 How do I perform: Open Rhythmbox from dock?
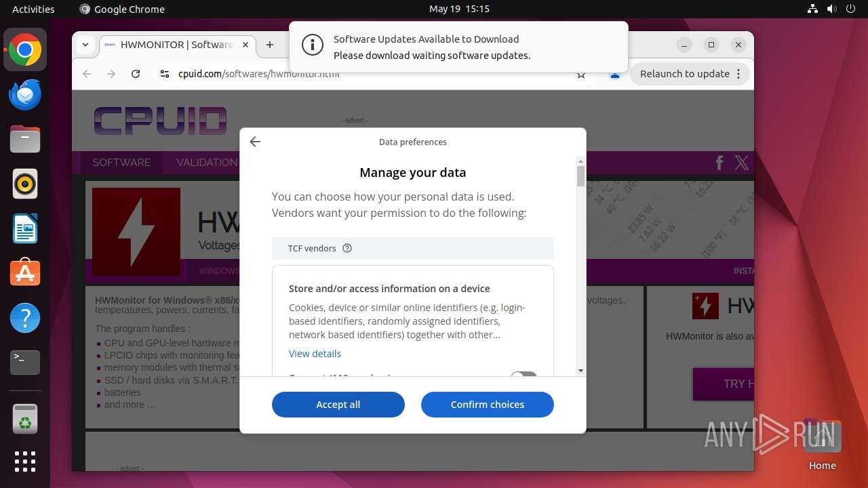pos(25,184)
